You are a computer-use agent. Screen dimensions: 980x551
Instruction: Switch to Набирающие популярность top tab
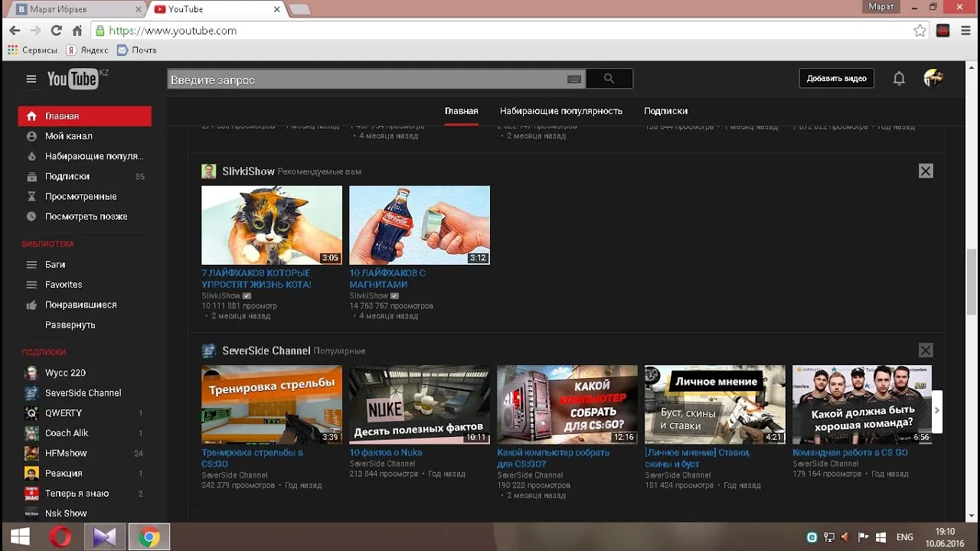click(561, 111)
